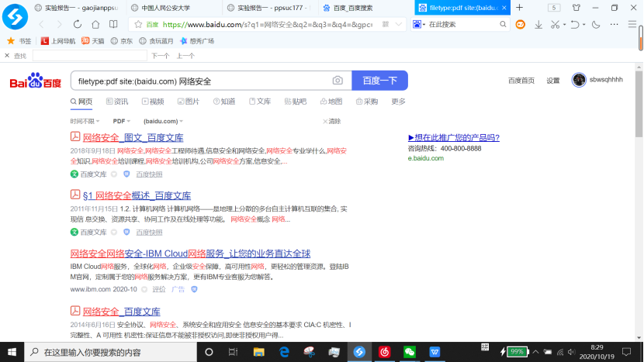Click the Sogou browser logo icon
The height and width of the screenshot is (362, 644).
(x=16, y=16)
